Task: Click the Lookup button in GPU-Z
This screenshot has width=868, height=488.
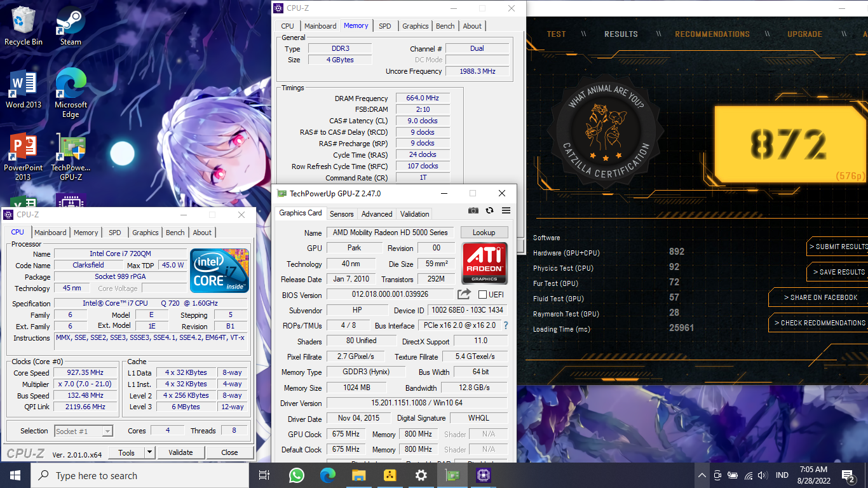Action: (484, 233)
